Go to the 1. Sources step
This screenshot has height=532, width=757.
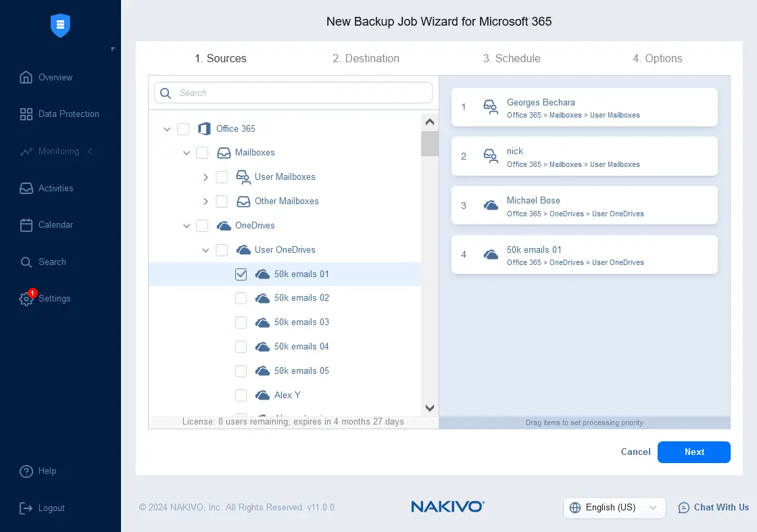click(x=220, y=58)
